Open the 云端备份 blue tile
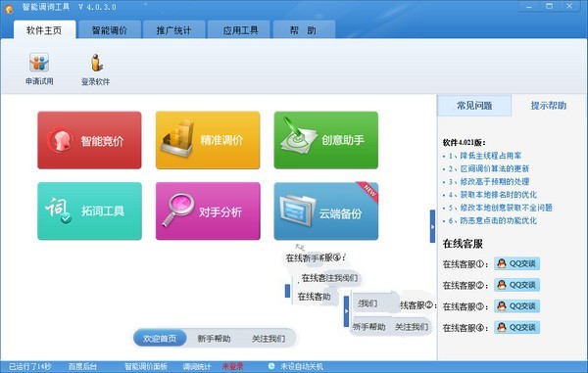 (326, 210)
